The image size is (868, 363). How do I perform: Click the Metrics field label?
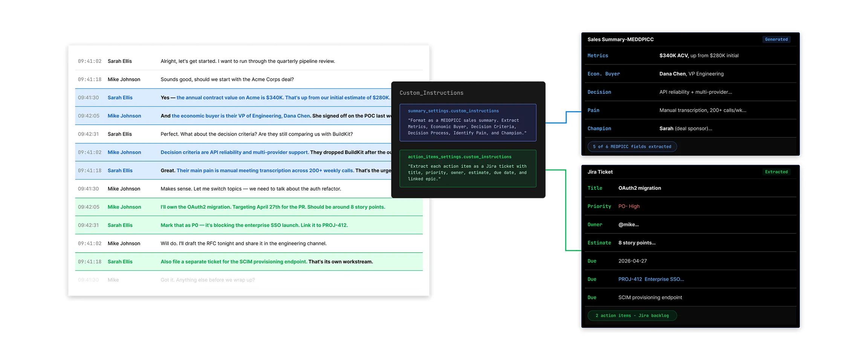click(x=598, y=56)
